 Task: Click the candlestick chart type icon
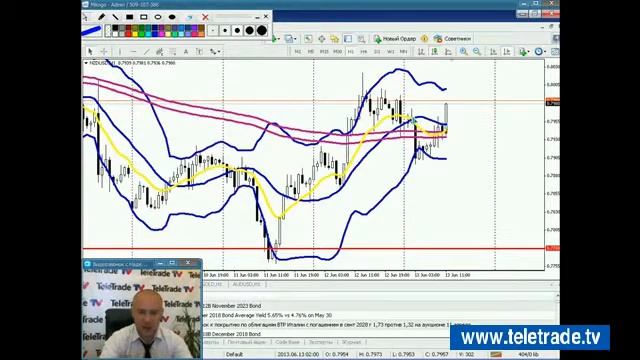(434, 51)
